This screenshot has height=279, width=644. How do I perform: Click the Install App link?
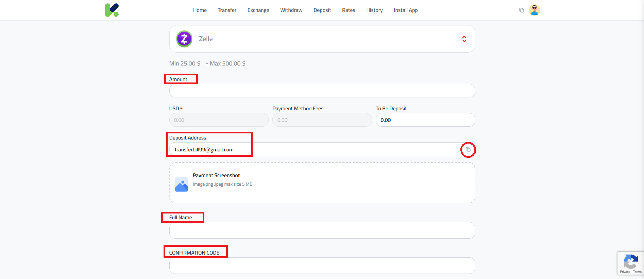click(406, 10)
